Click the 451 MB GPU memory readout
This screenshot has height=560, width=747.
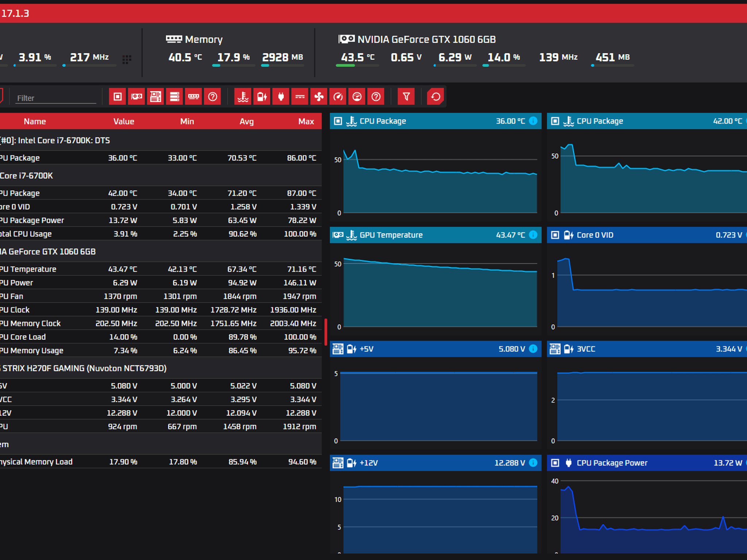click(x=612, y=57)
